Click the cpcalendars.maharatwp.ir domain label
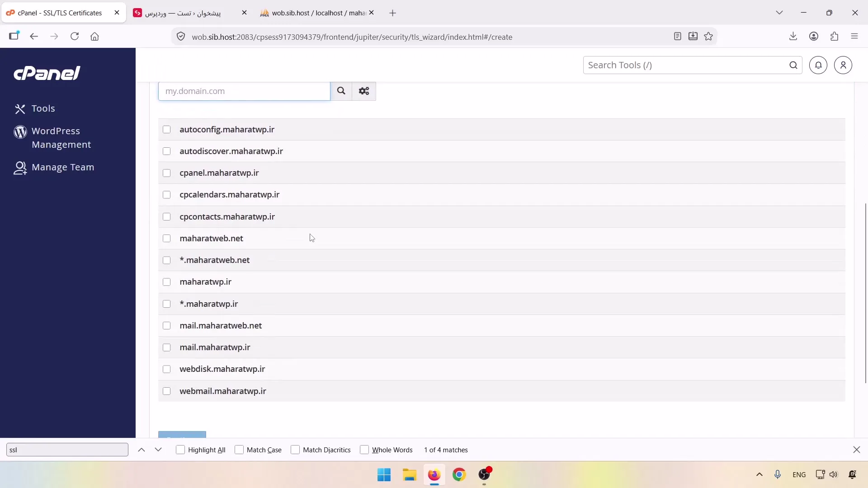868x488 pixels. coord(230,195)
